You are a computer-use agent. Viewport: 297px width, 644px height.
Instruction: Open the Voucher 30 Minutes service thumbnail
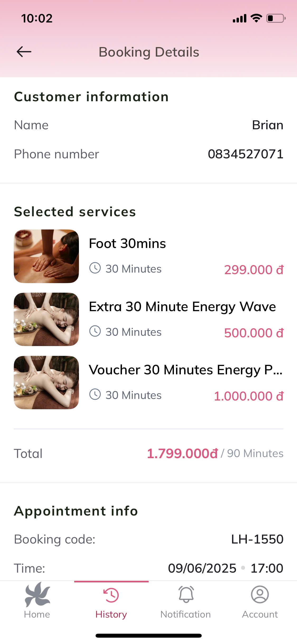click(x=46, y=382)
